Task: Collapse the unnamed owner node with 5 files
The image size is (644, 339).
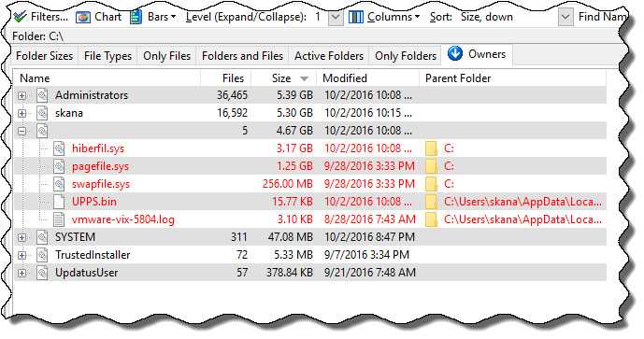Action: pyautogui.click(x=21, y=131)
